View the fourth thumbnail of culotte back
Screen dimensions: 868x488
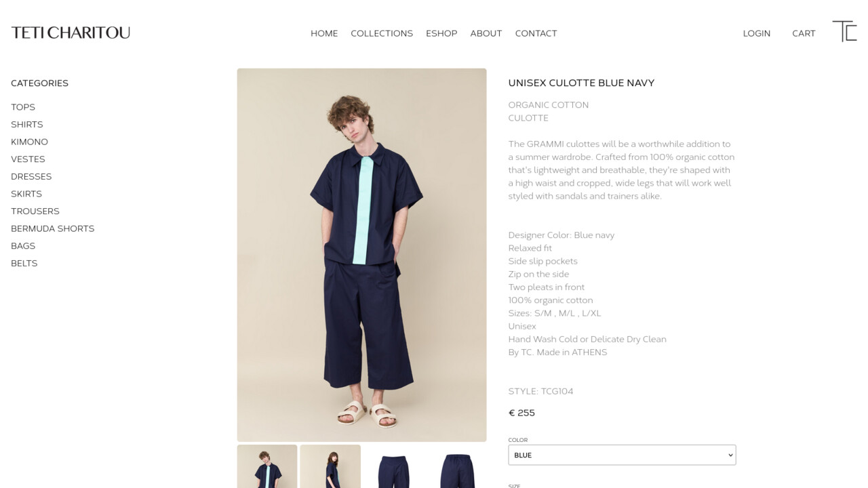(456, 466)
